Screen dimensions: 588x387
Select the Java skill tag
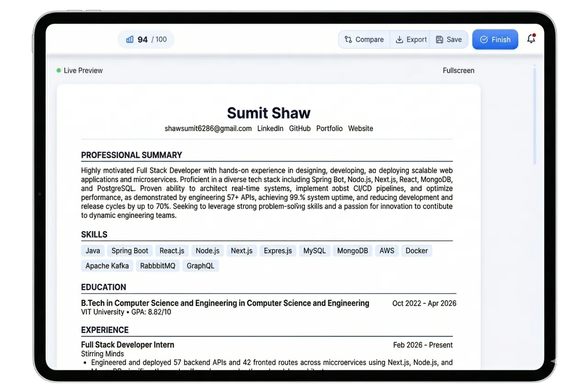[93, 251]
